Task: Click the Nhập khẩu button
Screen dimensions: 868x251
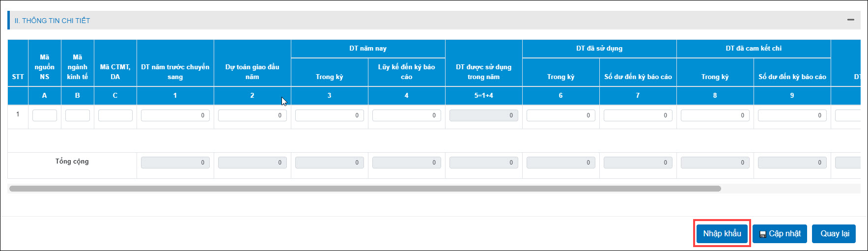Action: point(722,233)
